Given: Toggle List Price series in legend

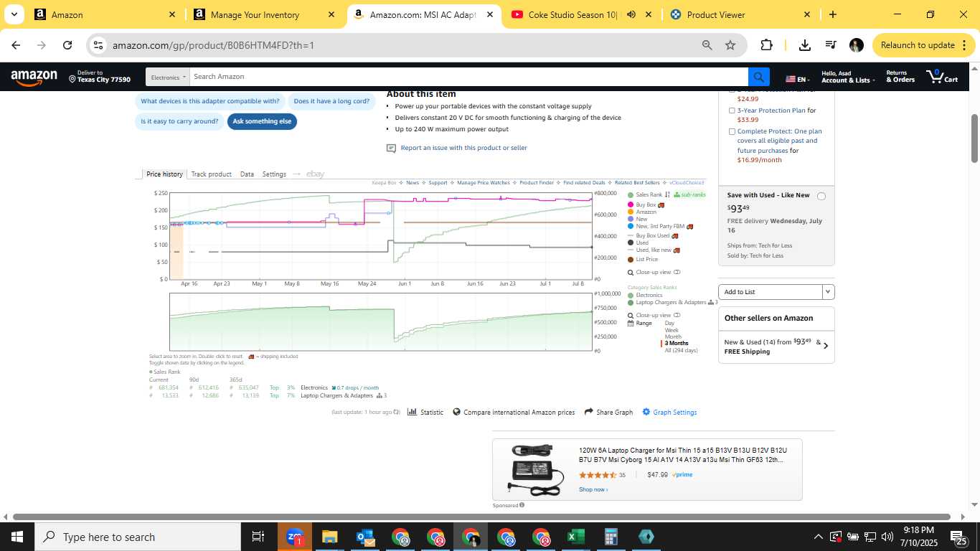Looking at the screenshot, I should (x=643, y=260).
